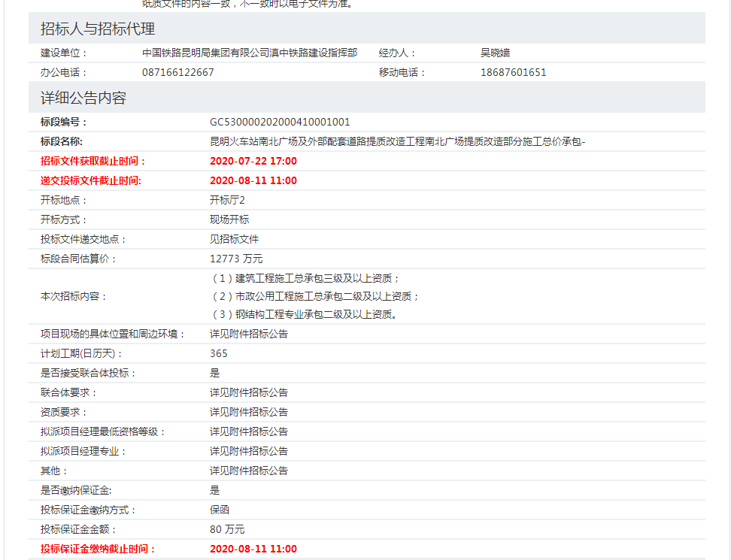Click the office phone number 087166122667
Viewport: 731px width, 560px height.
pos(177,72)
